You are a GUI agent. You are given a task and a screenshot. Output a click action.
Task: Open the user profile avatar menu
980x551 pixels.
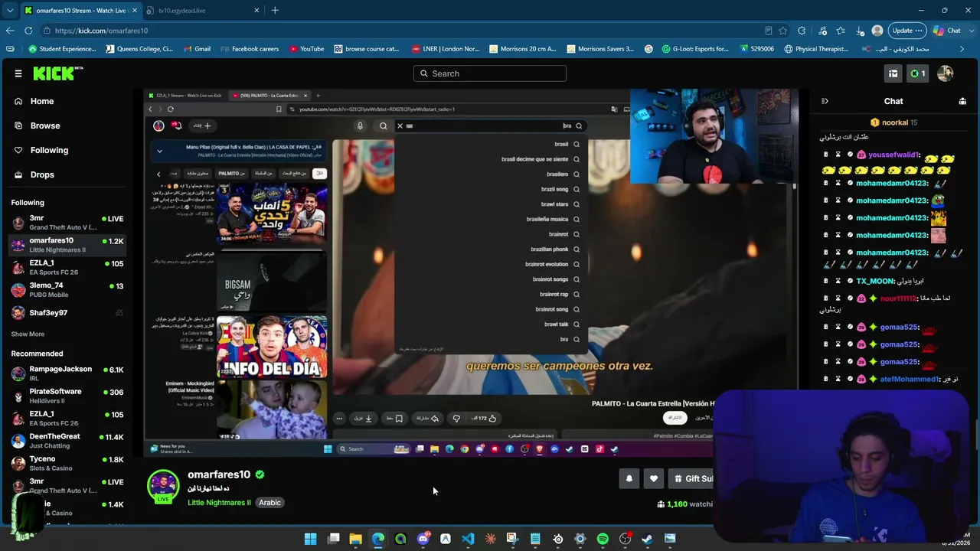(x=946, y=73)
